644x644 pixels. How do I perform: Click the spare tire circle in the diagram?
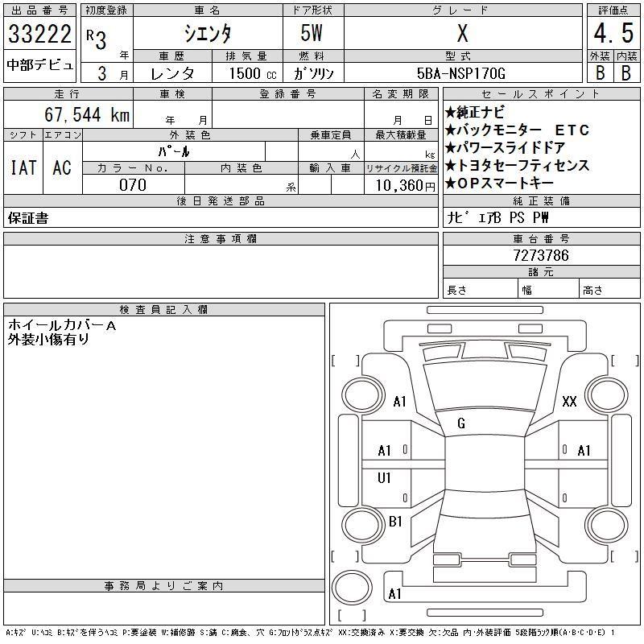tap(352, 588)
